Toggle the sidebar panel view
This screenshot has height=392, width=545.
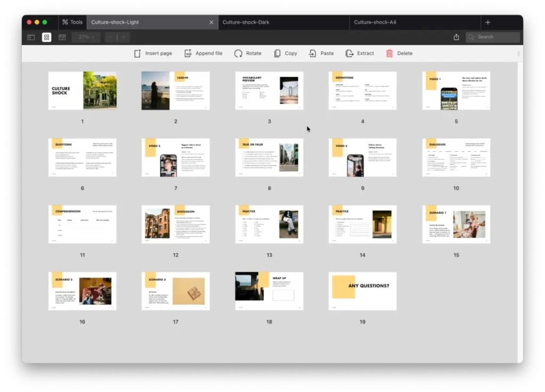pos(31,37)
